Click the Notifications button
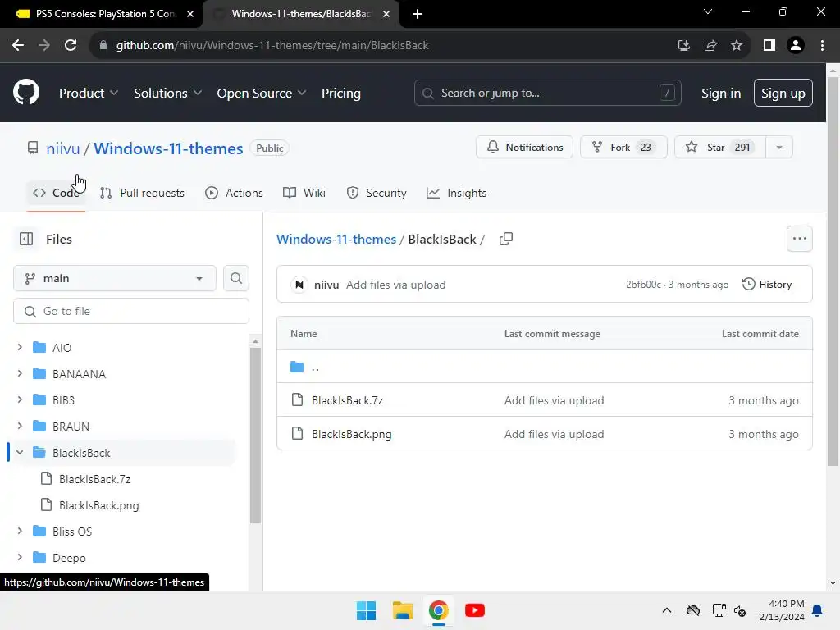Screen dimensions: 840x630 tap(524, 148)
